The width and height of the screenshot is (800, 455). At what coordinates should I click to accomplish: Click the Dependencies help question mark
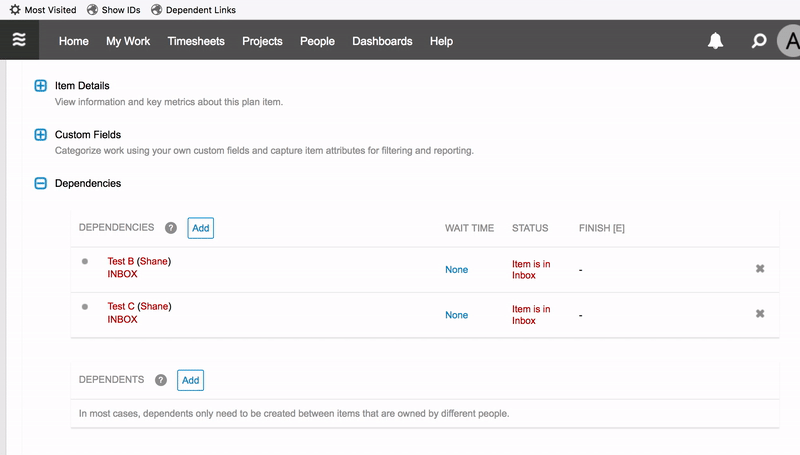[x=171, y=228]
